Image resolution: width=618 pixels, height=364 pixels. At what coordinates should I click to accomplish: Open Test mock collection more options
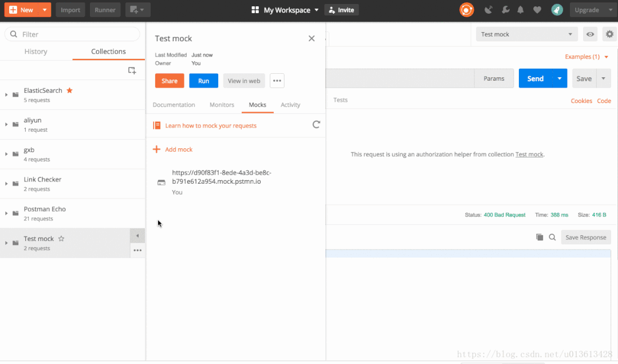pos(137,250)
